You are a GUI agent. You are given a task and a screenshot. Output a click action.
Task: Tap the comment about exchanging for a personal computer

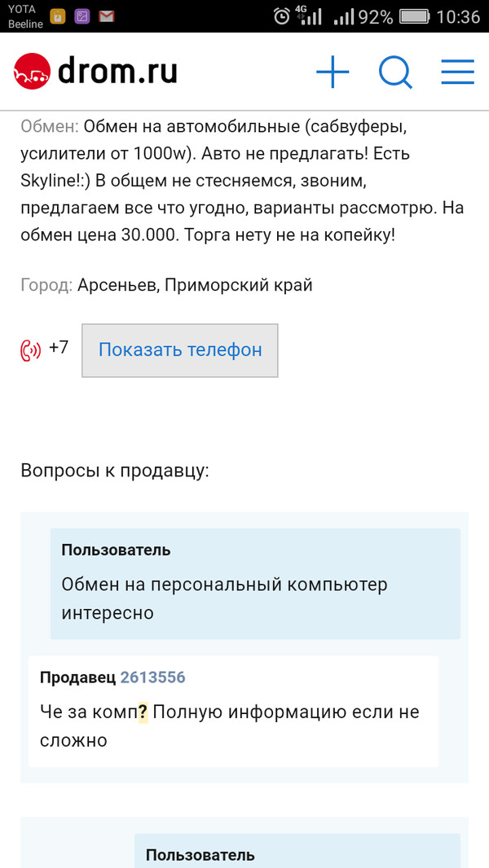pyautogui.click(x=224, y=598)
